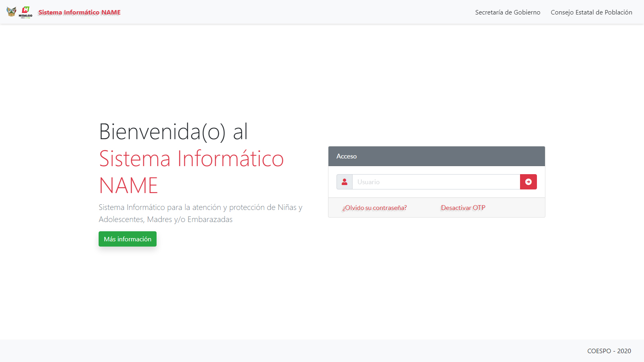Click the word "HIDALGO" under the H logo
644x362 pixels.
point(25,16)
